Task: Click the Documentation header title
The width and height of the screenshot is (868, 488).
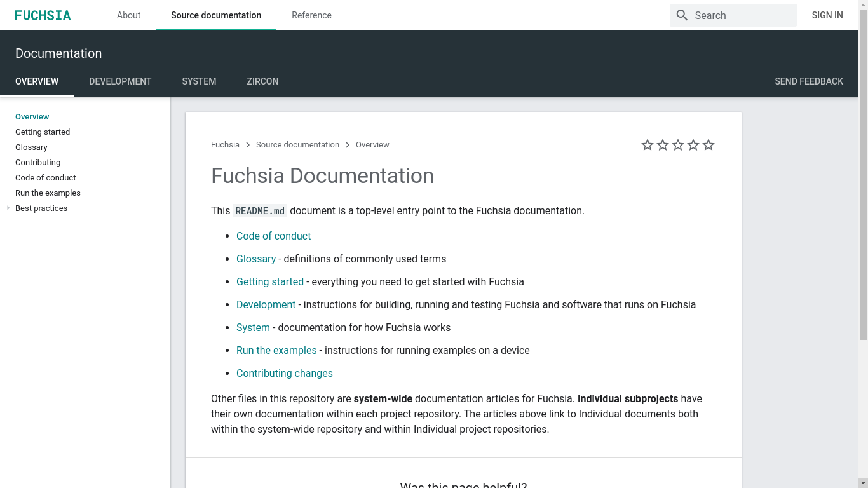Action: tap(58, 53)
